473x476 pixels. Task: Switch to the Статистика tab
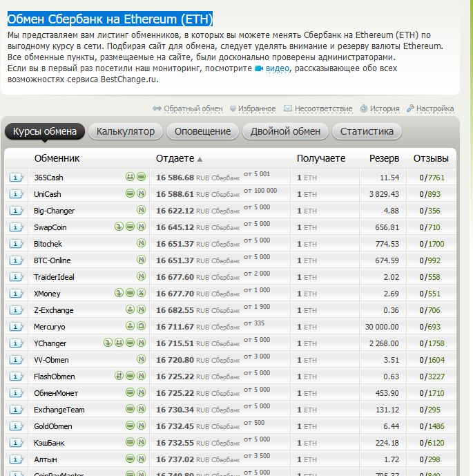(367, 131)
